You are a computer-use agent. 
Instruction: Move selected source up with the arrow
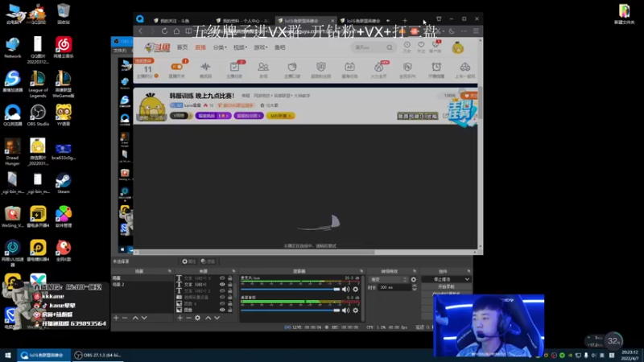click(208, 318)
